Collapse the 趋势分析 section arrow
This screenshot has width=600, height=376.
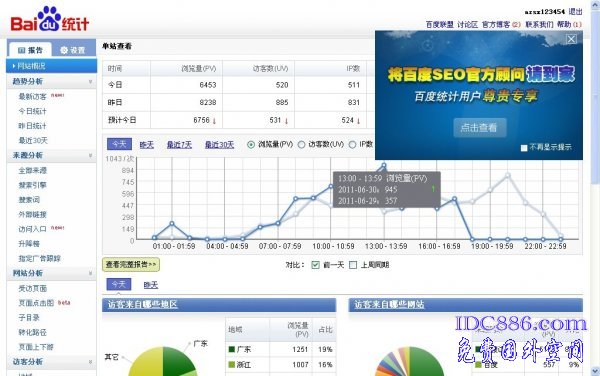click(90, 81)
